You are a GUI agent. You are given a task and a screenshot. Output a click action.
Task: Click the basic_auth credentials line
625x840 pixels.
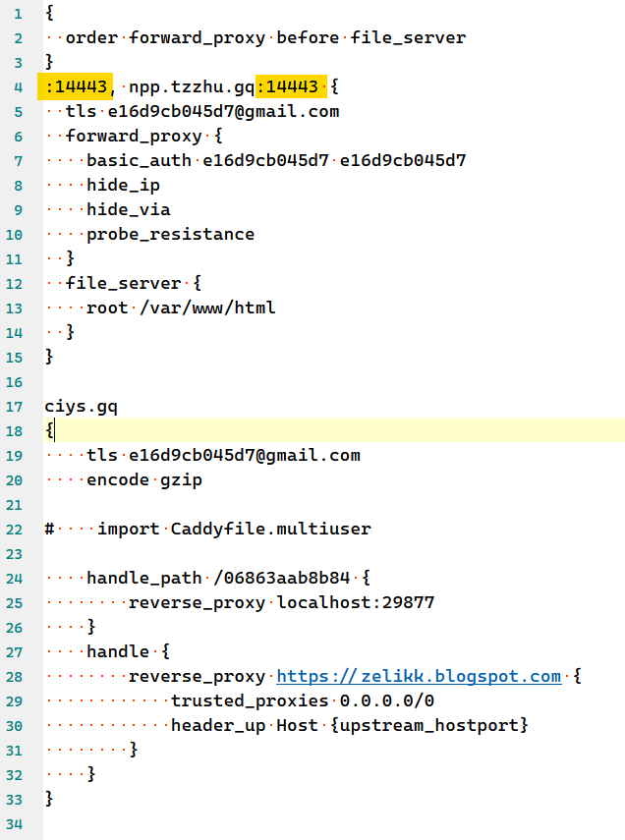(275, 160)
